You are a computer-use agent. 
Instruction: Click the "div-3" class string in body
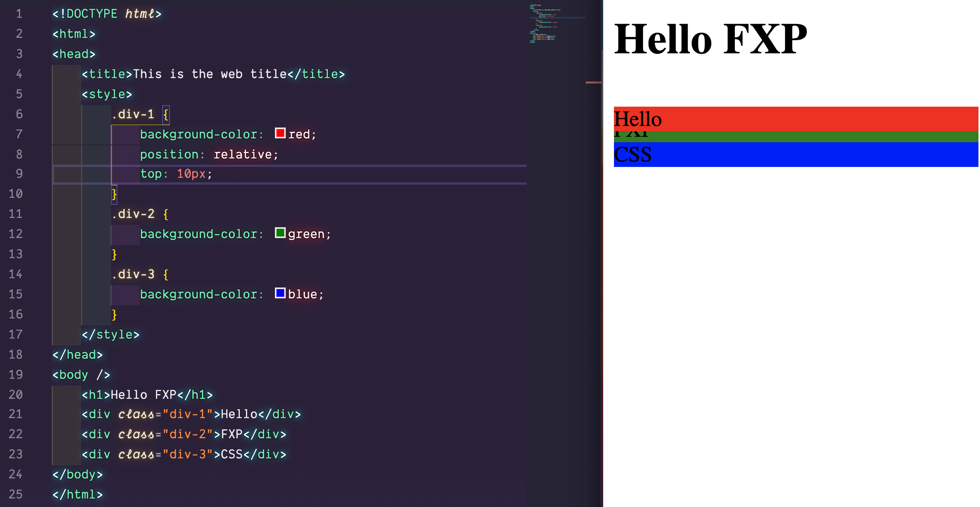(x=188, y=454)
